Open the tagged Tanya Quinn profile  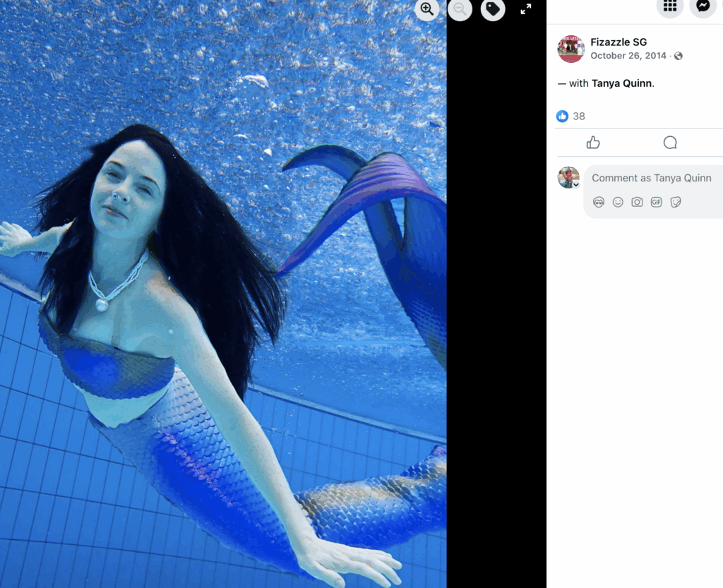tap(621, 83)
